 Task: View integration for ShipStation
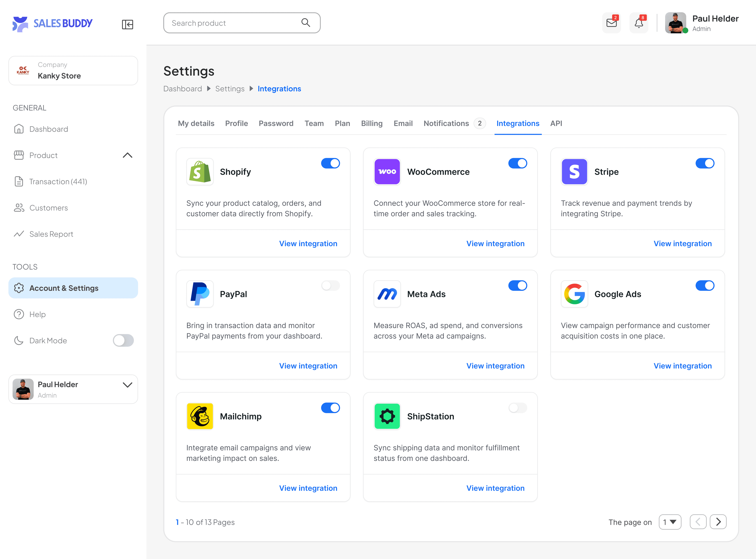(x=495, y=488)
